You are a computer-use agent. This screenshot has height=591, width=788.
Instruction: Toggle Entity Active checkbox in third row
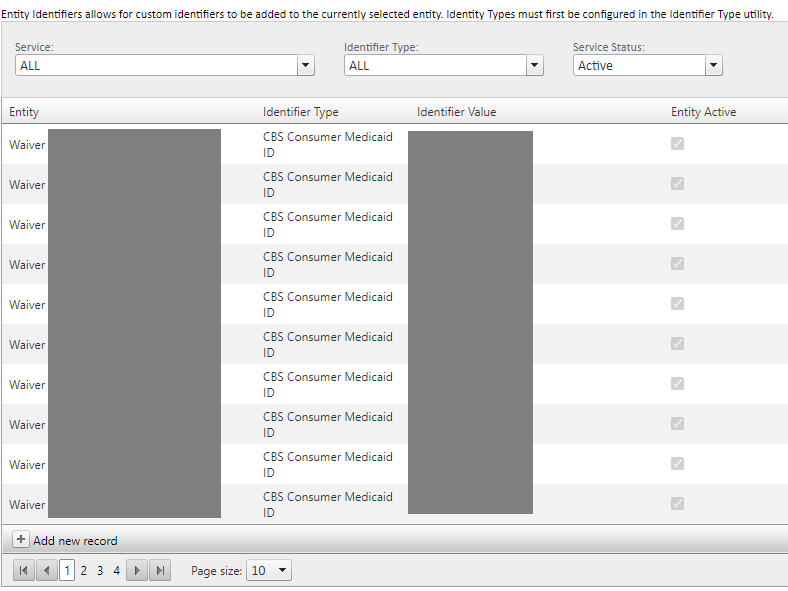click(x=677, y=224)
